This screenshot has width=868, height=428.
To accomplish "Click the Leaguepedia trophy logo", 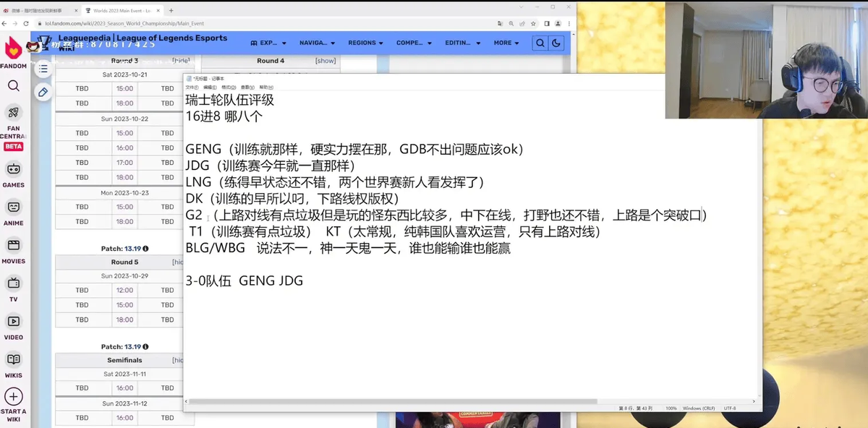I will point(46,43).
